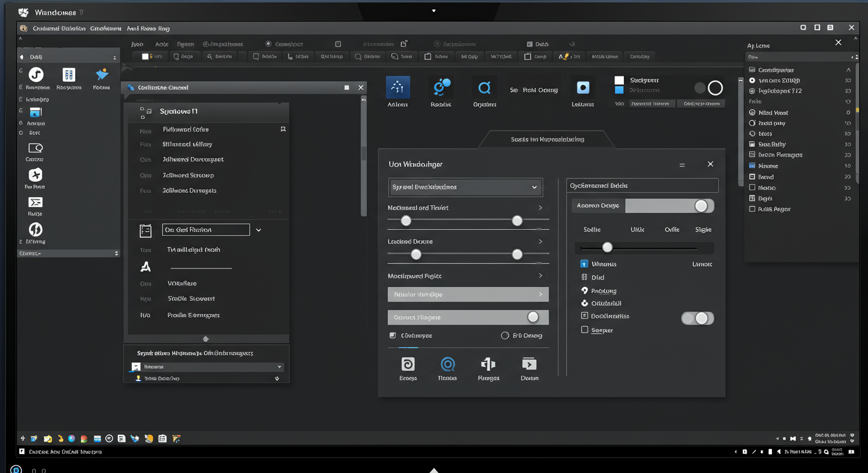Click the first list row in left window

pyautogui.click(x=208, y=129)
